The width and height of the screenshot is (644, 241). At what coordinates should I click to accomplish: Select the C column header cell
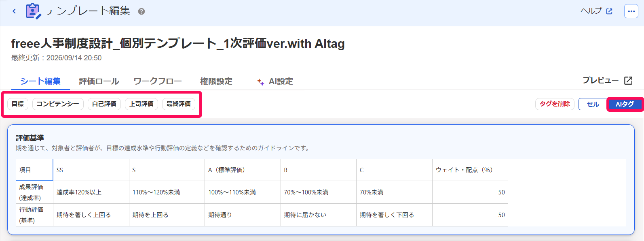coord(394,170)
